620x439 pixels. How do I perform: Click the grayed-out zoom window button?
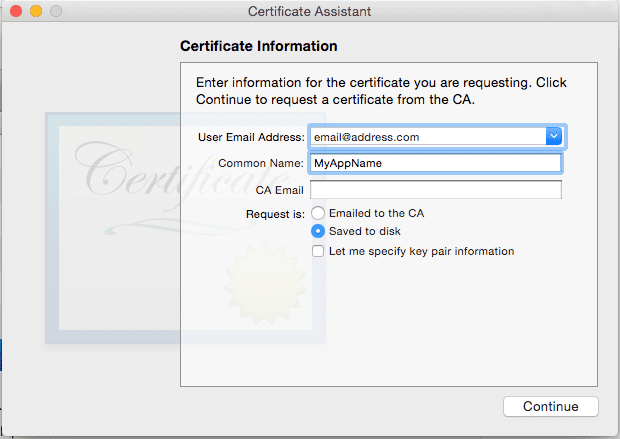[x=55, y=11]
